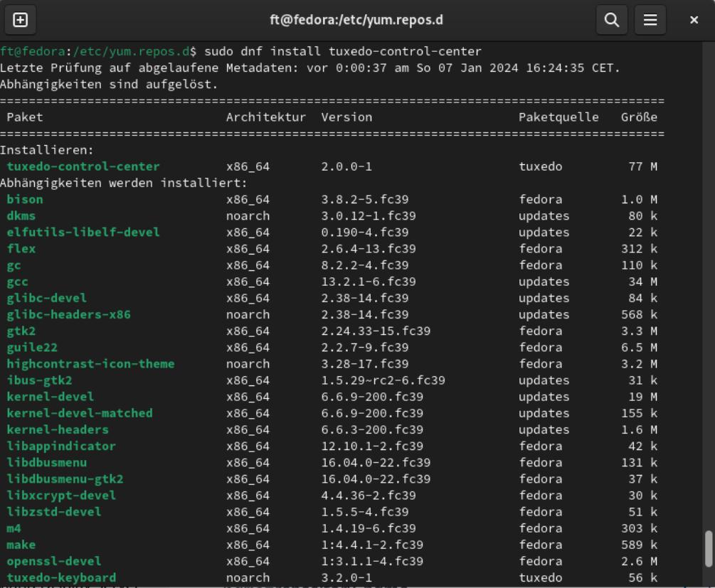The width and height of the screenshot is (715, 588).
Task: Click the terminal scrollbar handle
Action: coord(708,549)
